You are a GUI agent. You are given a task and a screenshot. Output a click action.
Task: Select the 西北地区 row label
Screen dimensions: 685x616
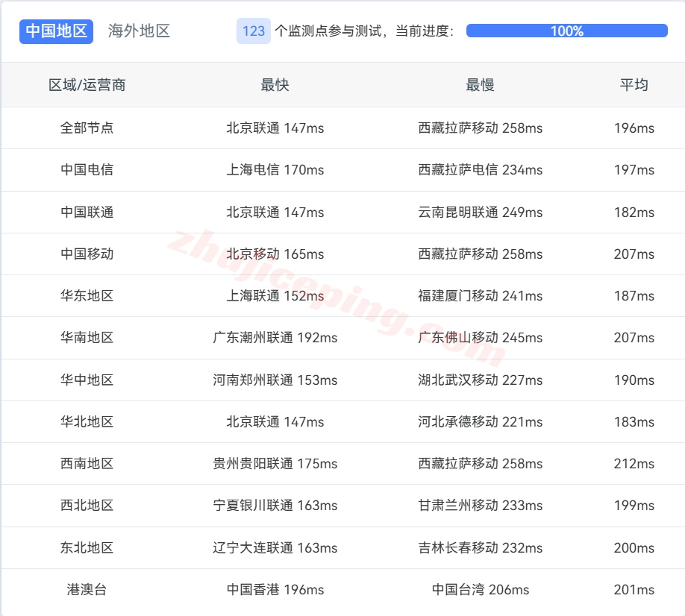click(87, 506)
